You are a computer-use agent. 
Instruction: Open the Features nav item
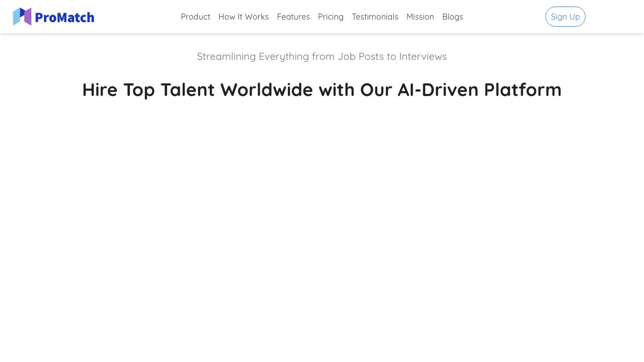pyautogui.click(x=293, y=17)
